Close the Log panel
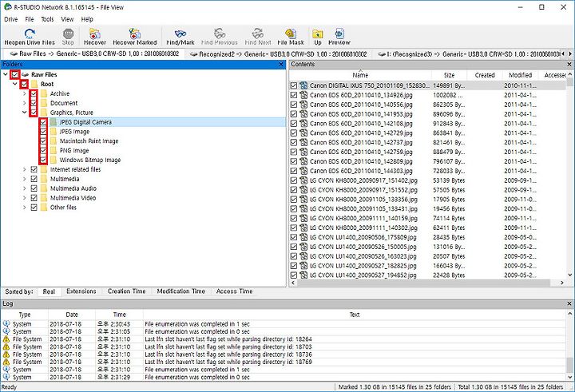Screen dimensions: 575x392 [x=569, y=303]
